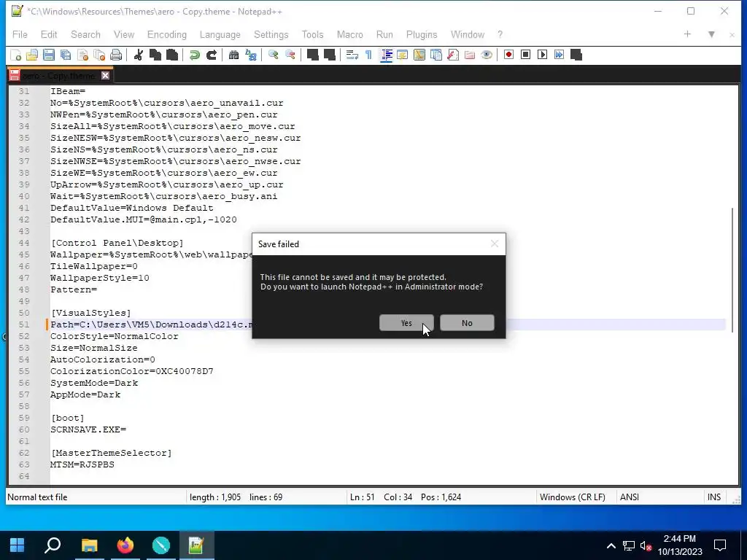Click the Zoom In magnifier icon
747x560 pixels.
point(273,55)
